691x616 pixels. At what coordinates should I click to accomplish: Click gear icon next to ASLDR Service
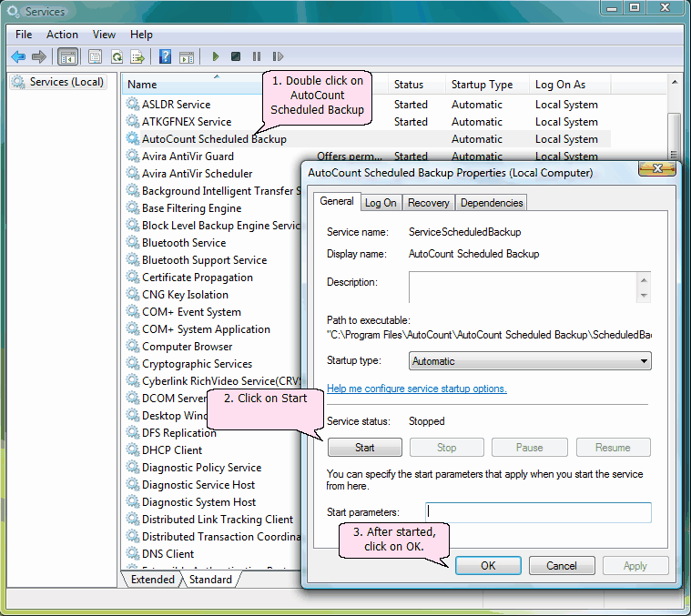pyautogui.click(x=132, y=104)
